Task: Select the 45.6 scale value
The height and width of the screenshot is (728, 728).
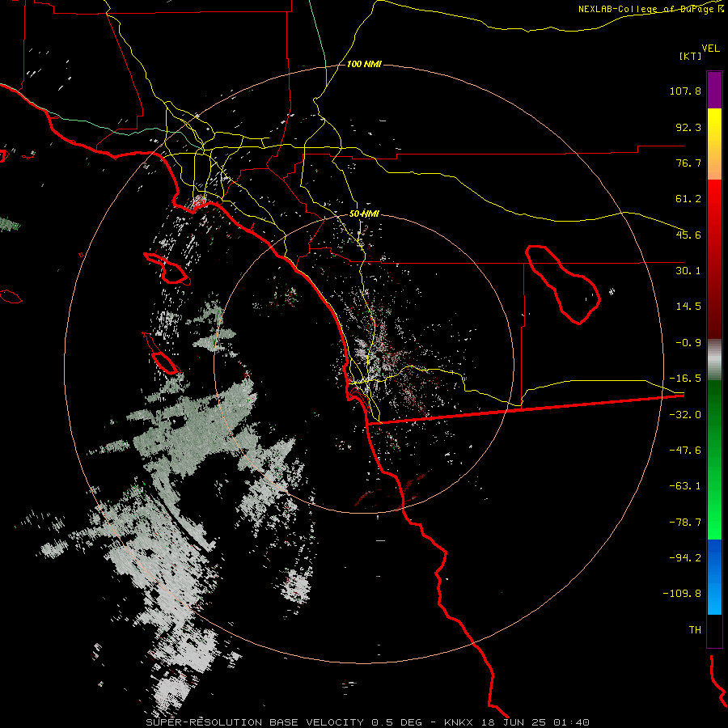Action: [688, 235]
